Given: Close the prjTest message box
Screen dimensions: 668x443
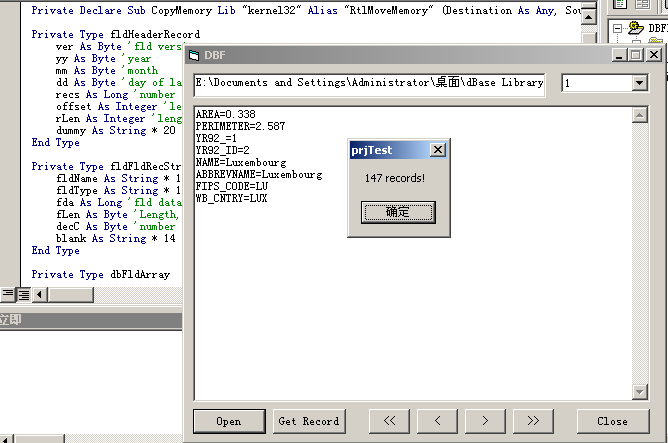Looking at the screenshot, I should point(437,150).
